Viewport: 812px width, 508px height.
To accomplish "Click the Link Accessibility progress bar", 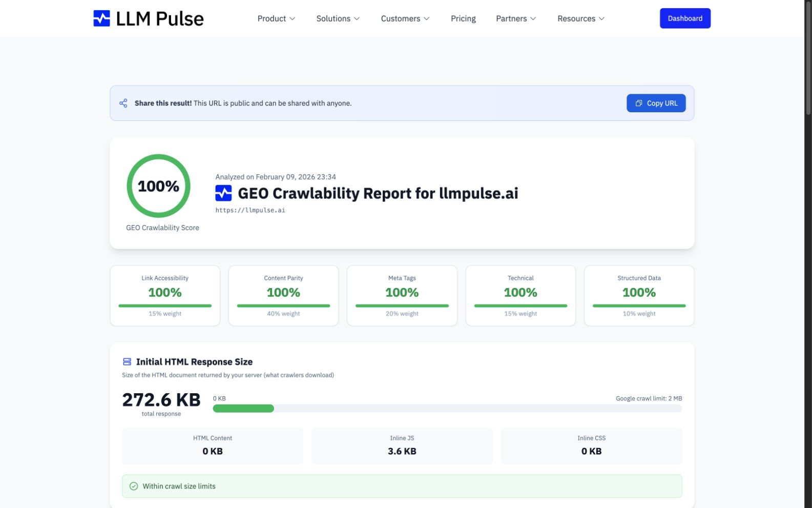I will 165,306.
